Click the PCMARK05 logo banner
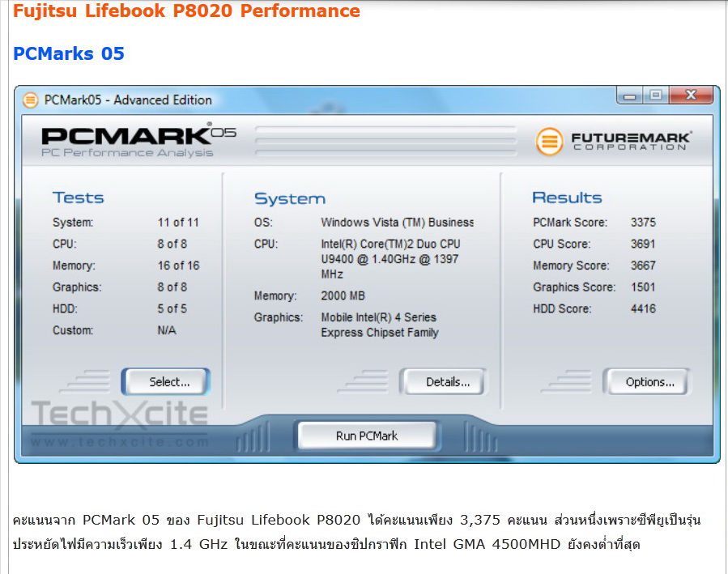The width and height of the screenshot is (728, 574). tap(138, 141)
